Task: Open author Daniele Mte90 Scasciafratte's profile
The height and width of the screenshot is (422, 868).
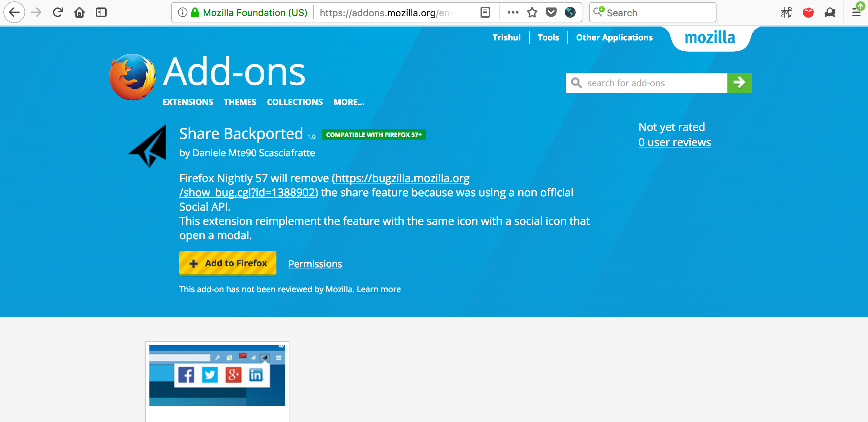Action: coord(254,153)
